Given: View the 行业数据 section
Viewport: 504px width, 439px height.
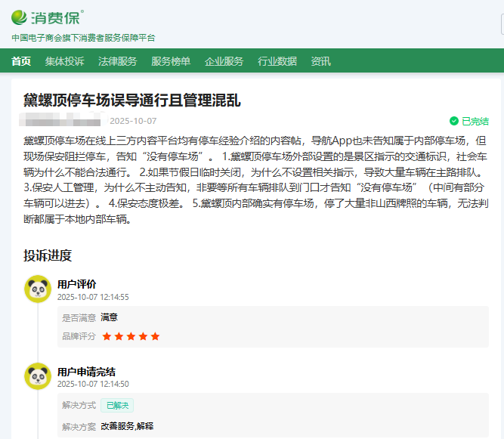Looking at the screenshot, I should pyautogui.click(x=277, y=61).
